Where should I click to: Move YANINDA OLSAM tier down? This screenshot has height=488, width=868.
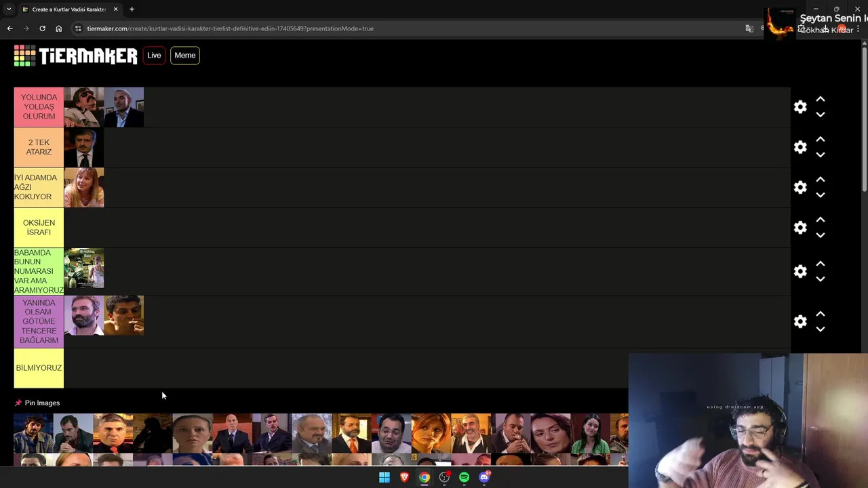[x=821, y=329]
